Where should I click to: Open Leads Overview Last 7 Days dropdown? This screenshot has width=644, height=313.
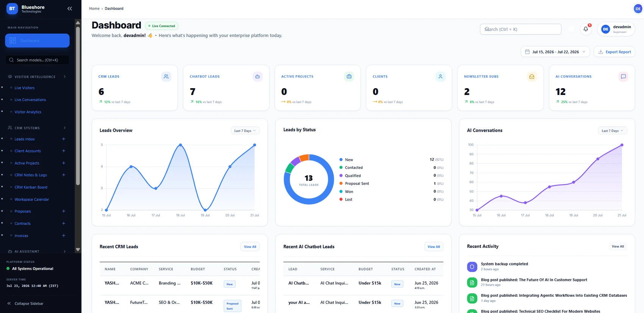245,131
